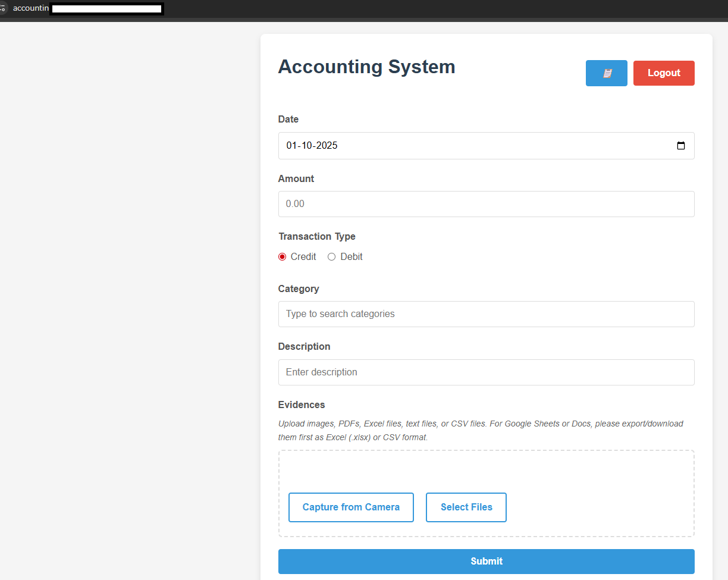The image size is (728, 580).
Task: Open the category search combo box
Action: click(x=486, y=313)
